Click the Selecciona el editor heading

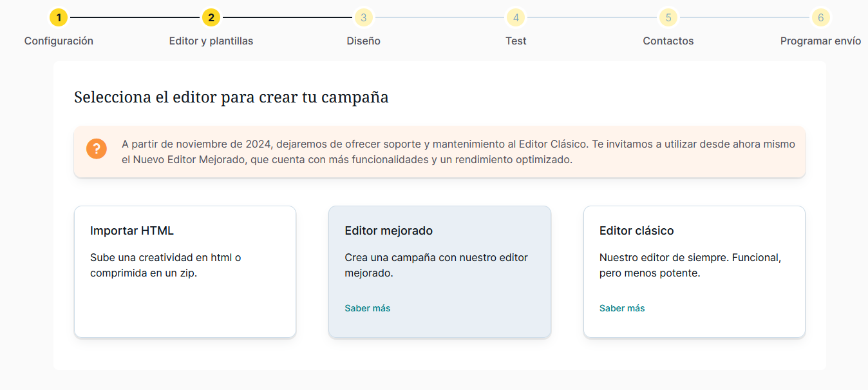[x=231, y=97]
